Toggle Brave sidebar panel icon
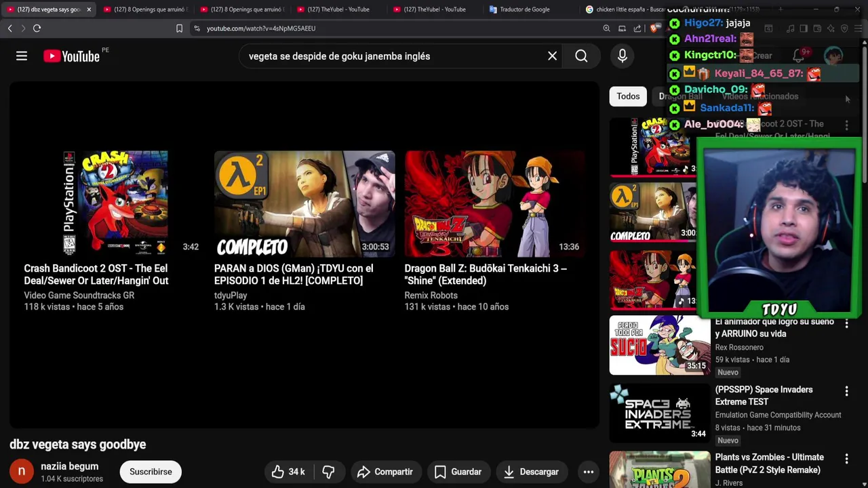The width and height of the screenshot is (868, 488). pyautogui.click(x=804, y=28)
